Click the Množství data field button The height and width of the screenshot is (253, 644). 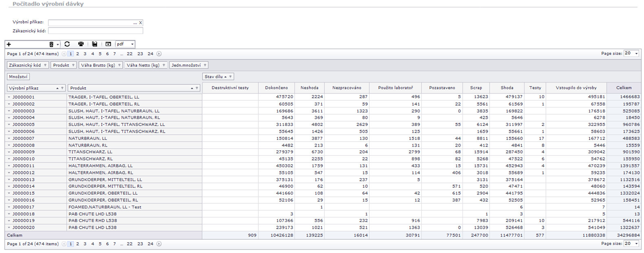pyautogui.click(x=18, y=76)
